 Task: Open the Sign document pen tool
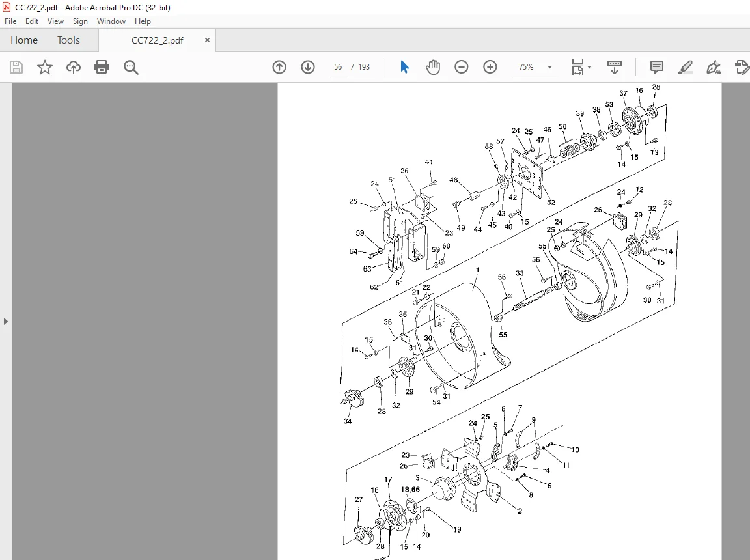tap(714, 67)
